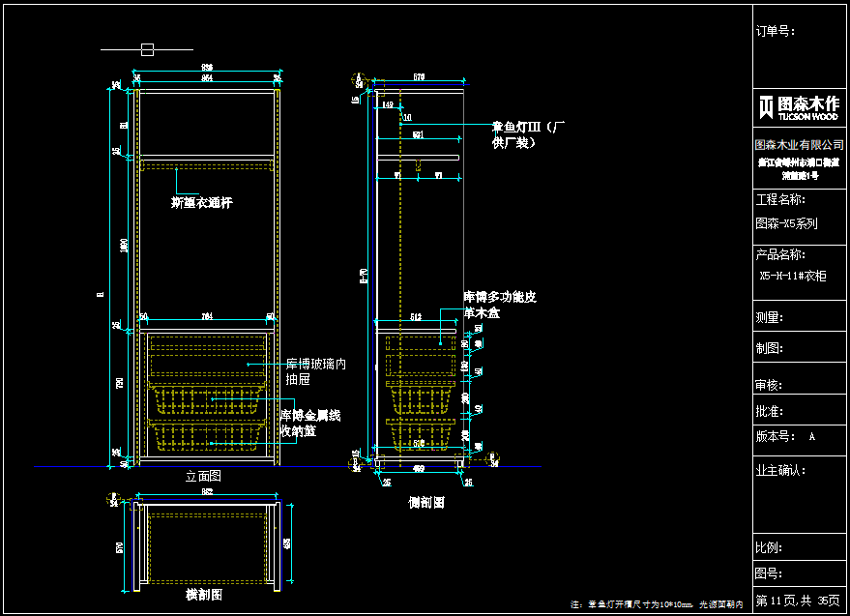Click the 版本号 value A
850x616 pixels.
[812, 436]
